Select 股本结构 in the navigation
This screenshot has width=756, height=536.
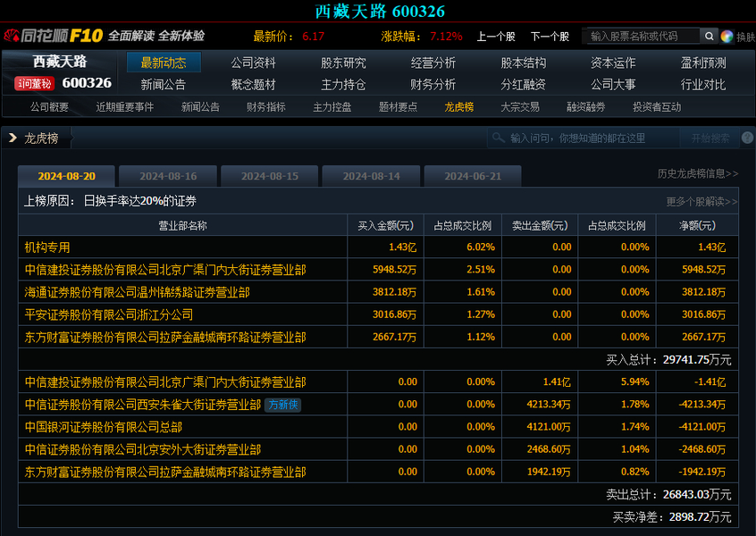click(x=523, y=63)
